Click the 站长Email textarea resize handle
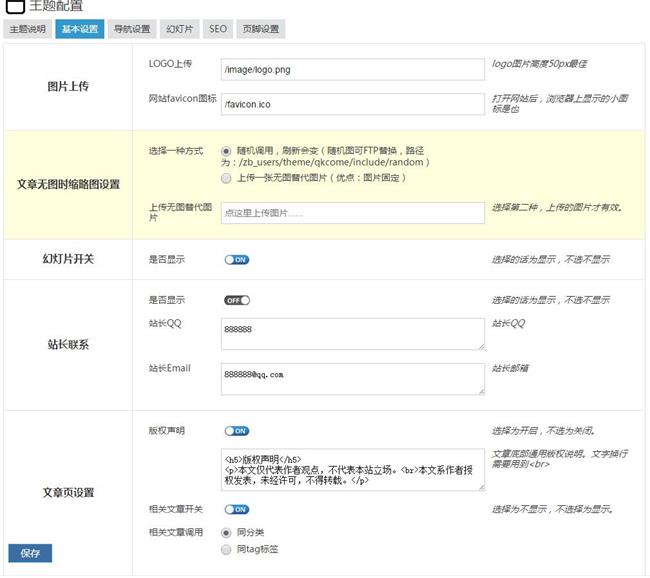650x578 pixels. click(481, 392)
